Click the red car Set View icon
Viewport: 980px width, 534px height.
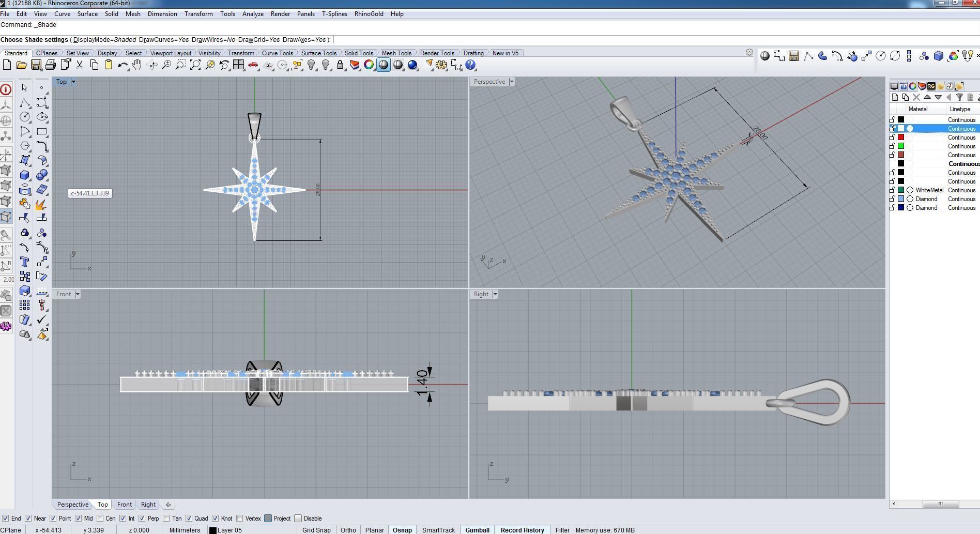pos(253,65)
